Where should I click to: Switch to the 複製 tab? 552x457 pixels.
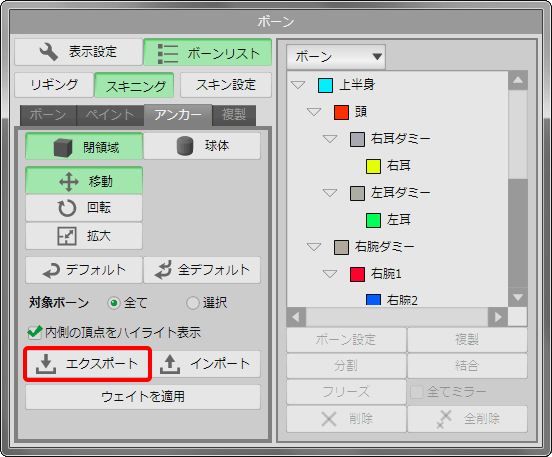click(234, 115)
